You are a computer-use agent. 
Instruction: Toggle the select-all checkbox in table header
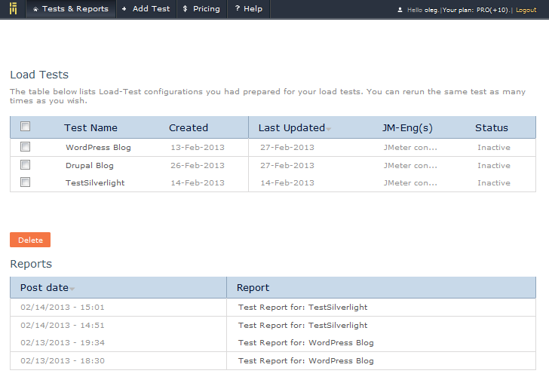25,127
